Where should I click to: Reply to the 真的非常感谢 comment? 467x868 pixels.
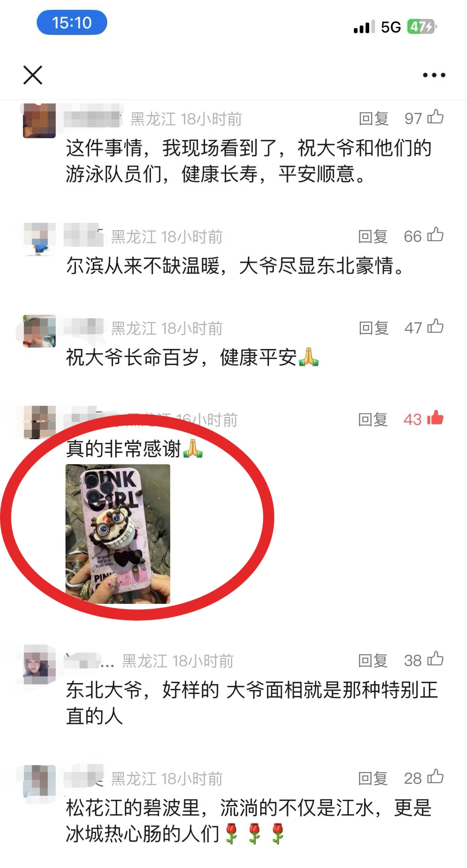[x=373, y=420]
